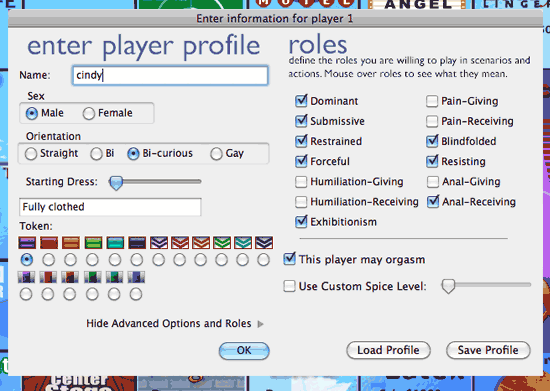Enable the Pain-Giving role
This screenshot has height=391, width=550.
click(x=432, y=101)
